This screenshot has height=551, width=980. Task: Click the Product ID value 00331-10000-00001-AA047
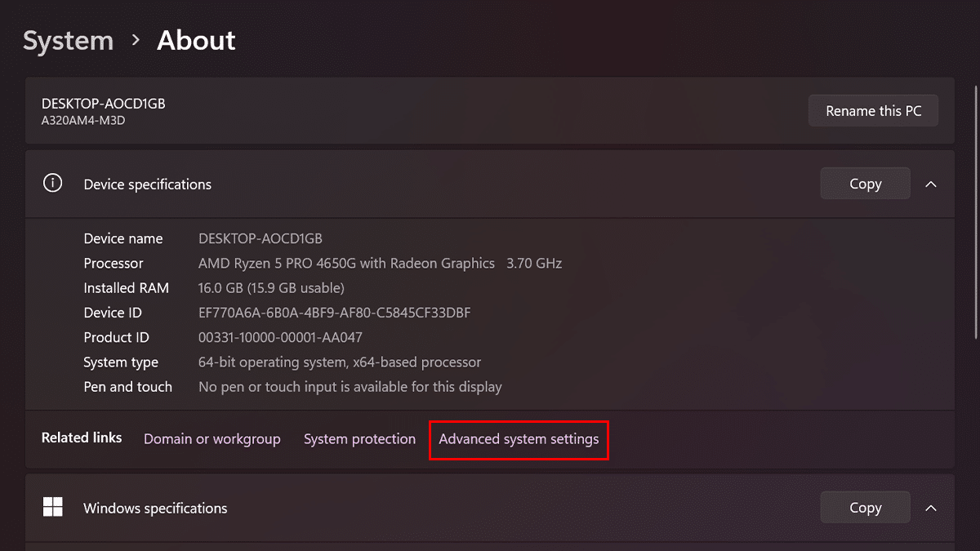tap(280, 337)
